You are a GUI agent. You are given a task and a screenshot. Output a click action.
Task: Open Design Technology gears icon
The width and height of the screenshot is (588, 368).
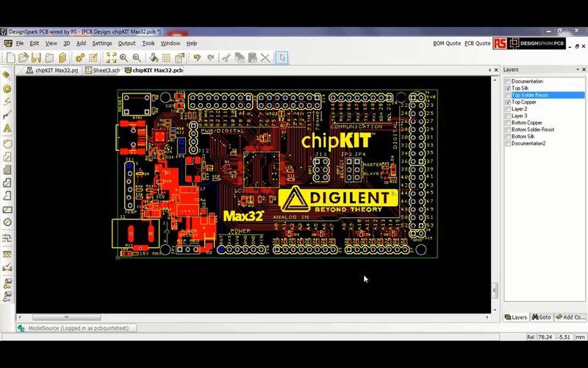tap(80, 58)
